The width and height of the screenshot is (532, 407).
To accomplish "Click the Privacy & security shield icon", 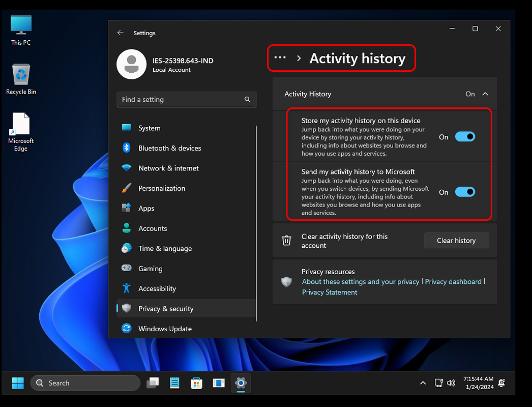I will (127, 308).
